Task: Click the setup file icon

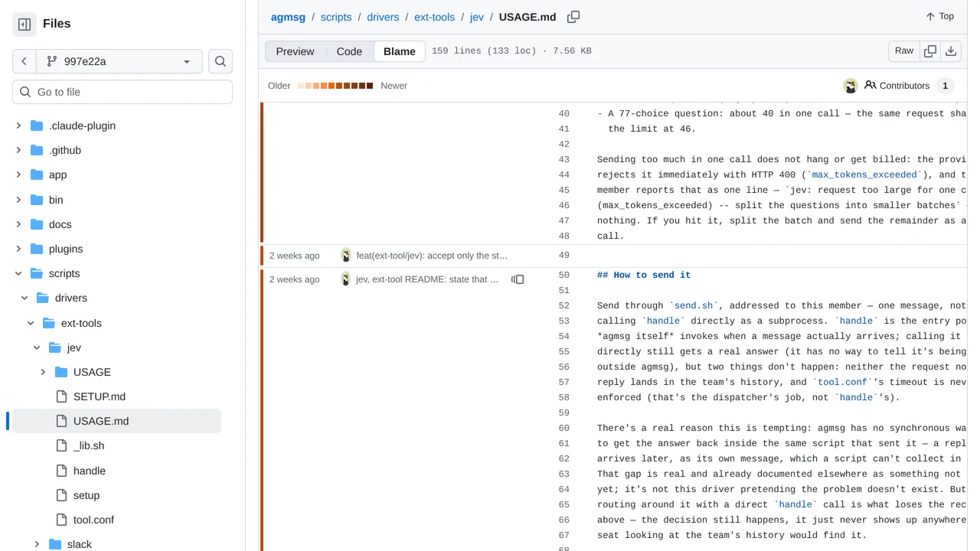Action: pos(62,495)
